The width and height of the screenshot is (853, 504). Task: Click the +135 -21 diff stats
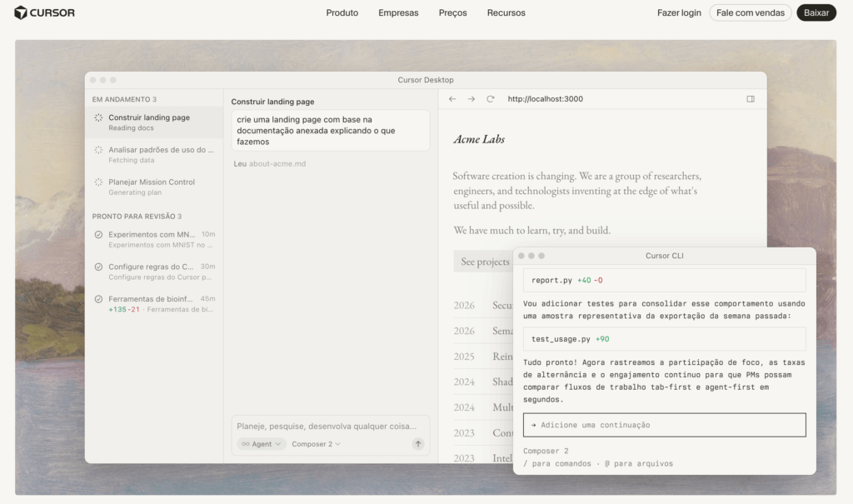click(124, 310)
